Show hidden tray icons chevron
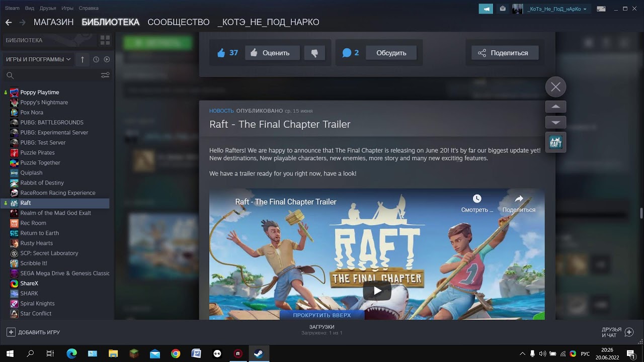Viewport: 644px width, 362px height. pyautogui.click(x=522, y=353)
